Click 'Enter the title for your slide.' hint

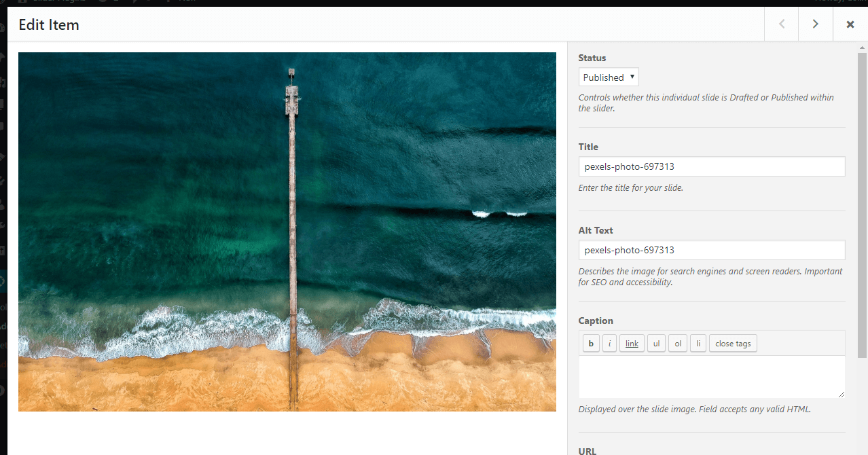tap(631, 188)
